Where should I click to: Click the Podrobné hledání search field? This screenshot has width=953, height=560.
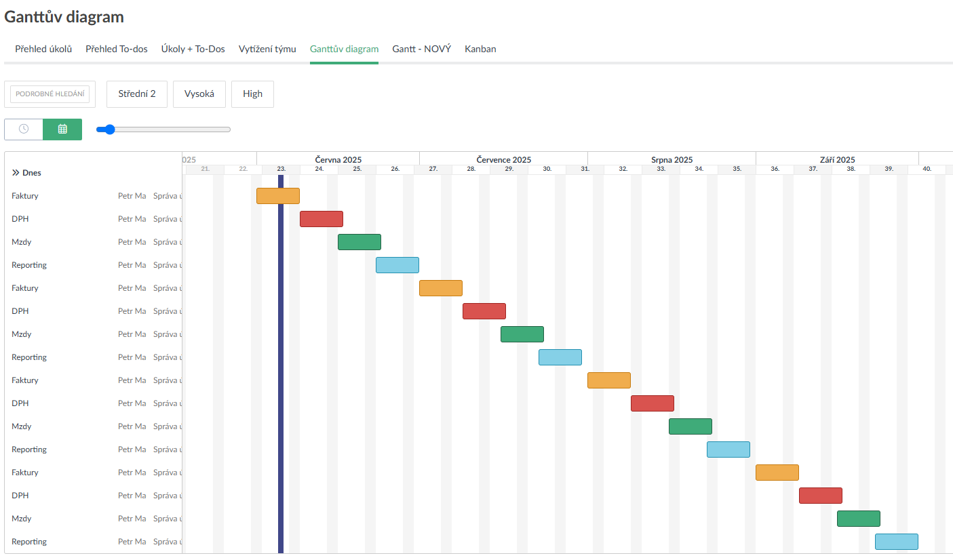tap(50, 94)
